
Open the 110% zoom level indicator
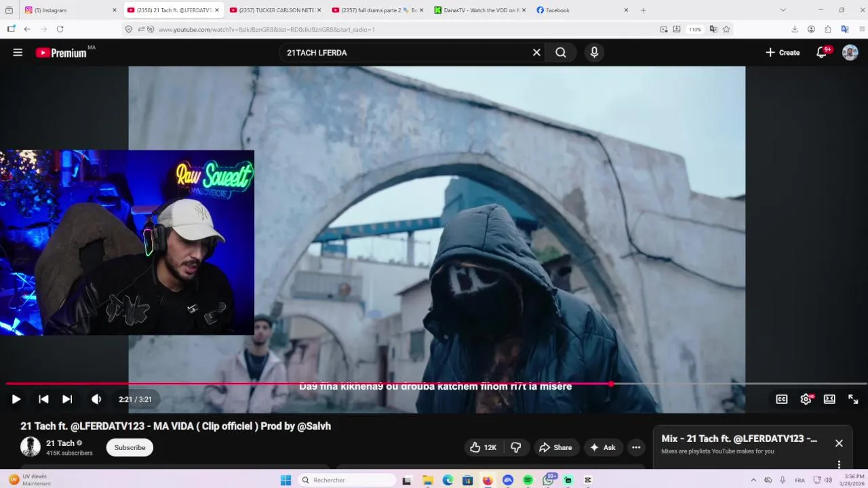(x=695, y=29)
